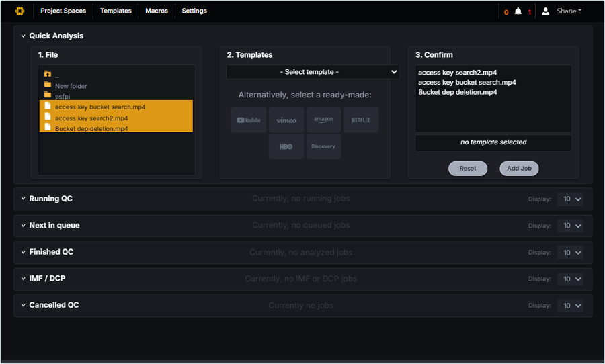Open the Templates menu

tap(116, 11)
